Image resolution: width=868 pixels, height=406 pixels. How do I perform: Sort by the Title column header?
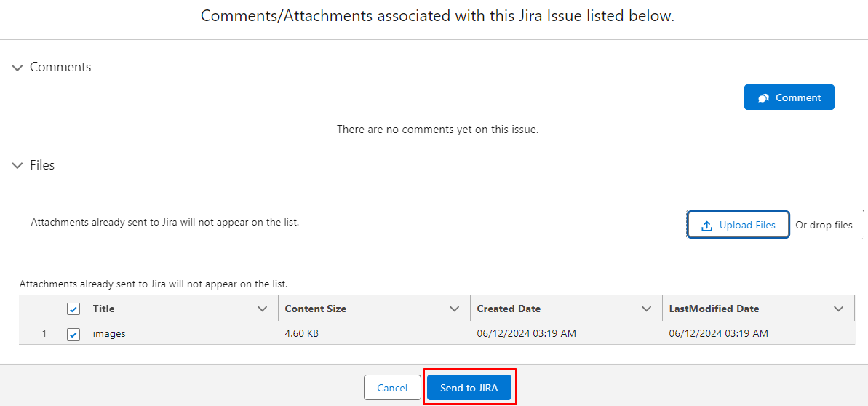tap(104, 309)
